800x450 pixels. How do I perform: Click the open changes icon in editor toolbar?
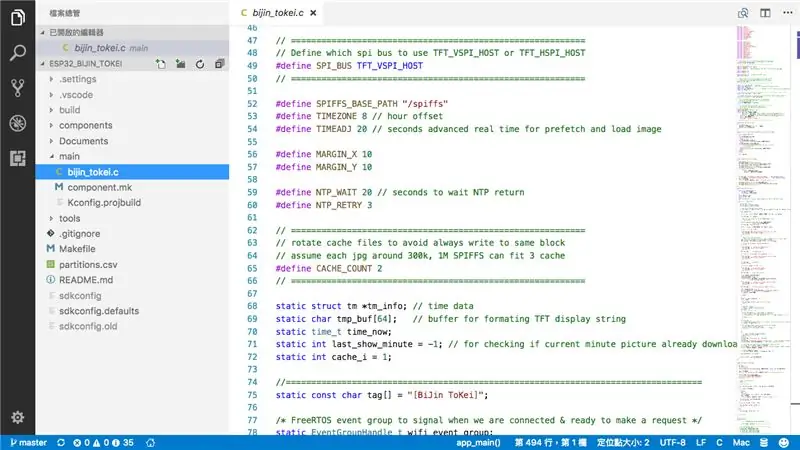pyautogui.click(x=743, y=13)
